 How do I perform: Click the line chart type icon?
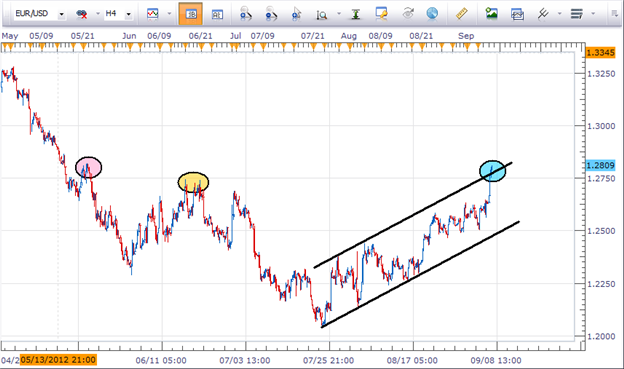[153, 14]
